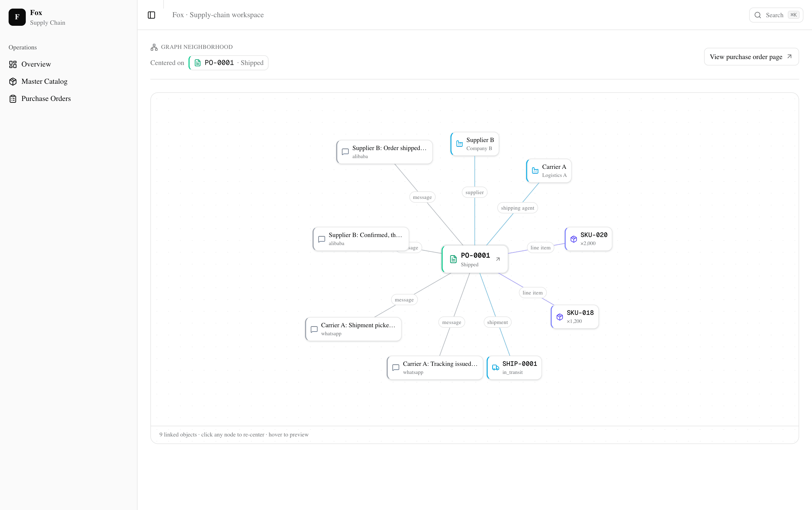Click the Master Catalog box icon
The image size is (812, 510).
tap(13, 81)
